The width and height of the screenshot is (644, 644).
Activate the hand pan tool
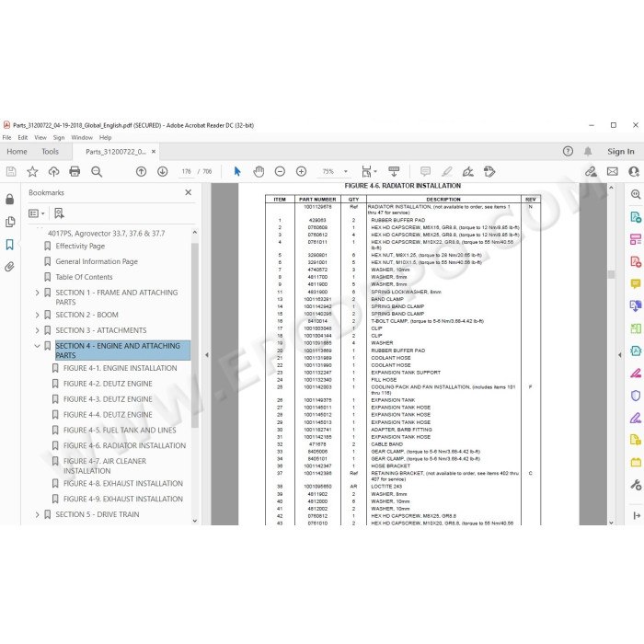[259, 172]
